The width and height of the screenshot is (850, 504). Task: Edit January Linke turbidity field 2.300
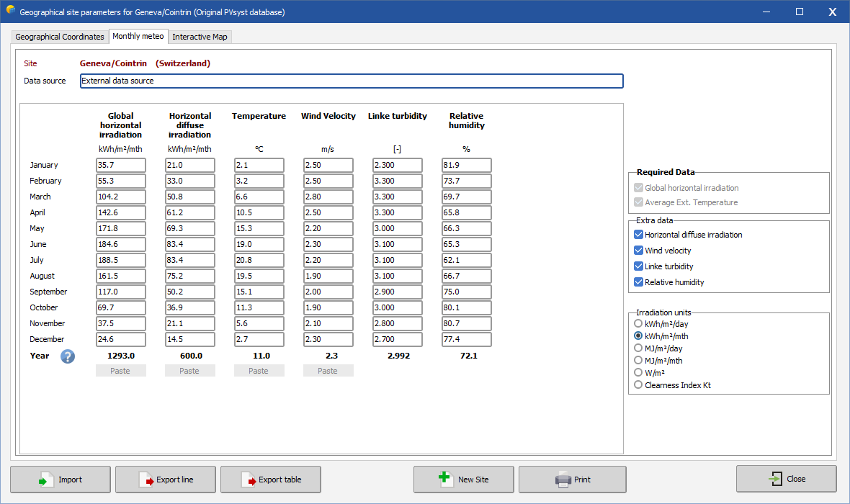[x=398, y=165]
